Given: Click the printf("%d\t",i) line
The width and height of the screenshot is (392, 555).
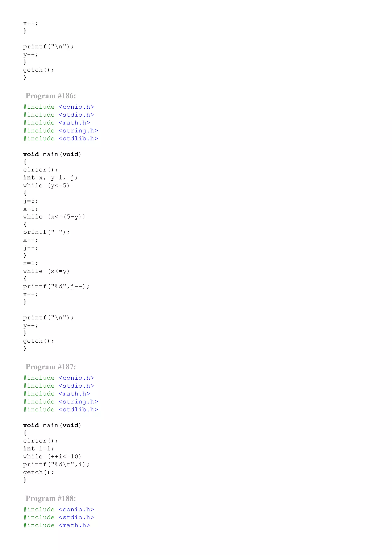Looking at the screenshot, I should click(56, 465).
